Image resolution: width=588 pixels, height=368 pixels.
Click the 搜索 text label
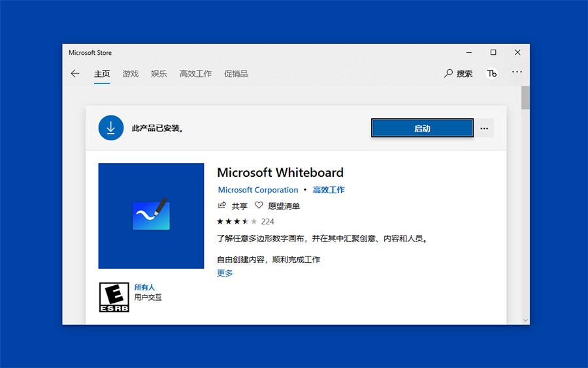[465, 74]
